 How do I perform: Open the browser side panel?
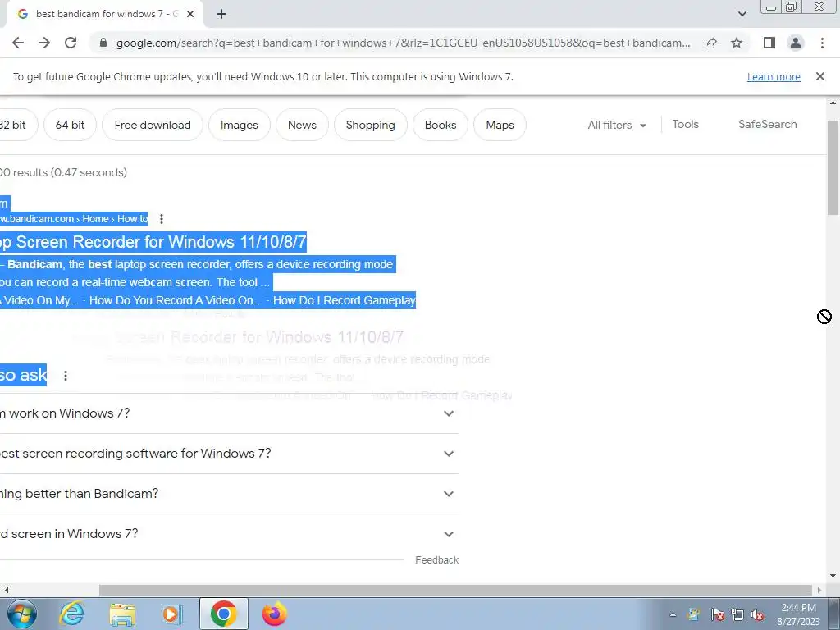(x=769, y=43)
